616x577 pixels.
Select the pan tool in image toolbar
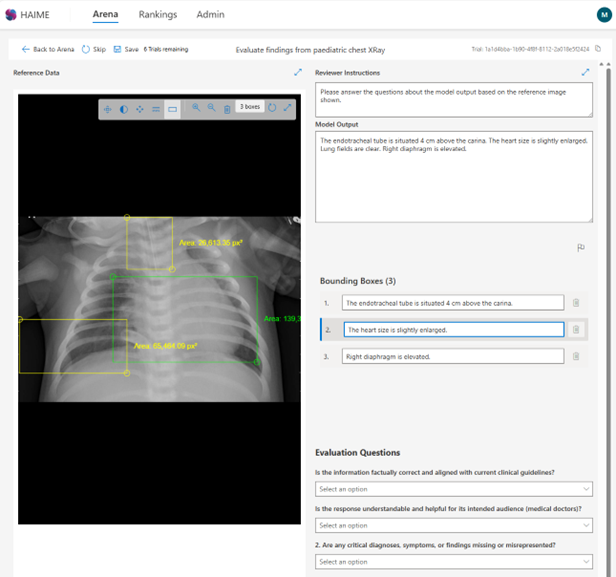pyautogui.click(x=108, y=109)
